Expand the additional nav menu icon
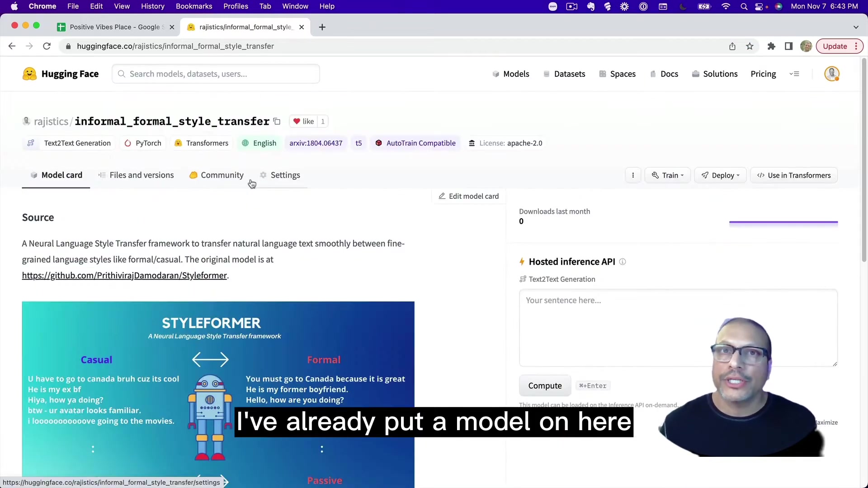 coord(794,74)
